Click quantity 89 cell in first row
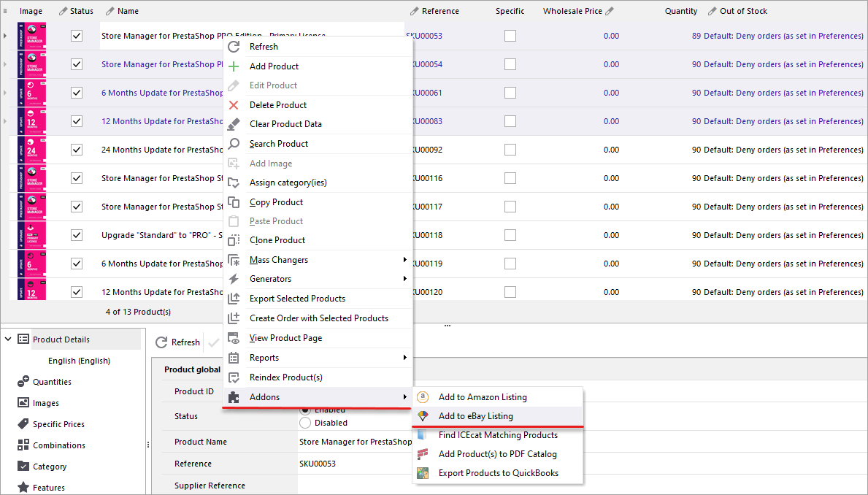 (696, 36)
